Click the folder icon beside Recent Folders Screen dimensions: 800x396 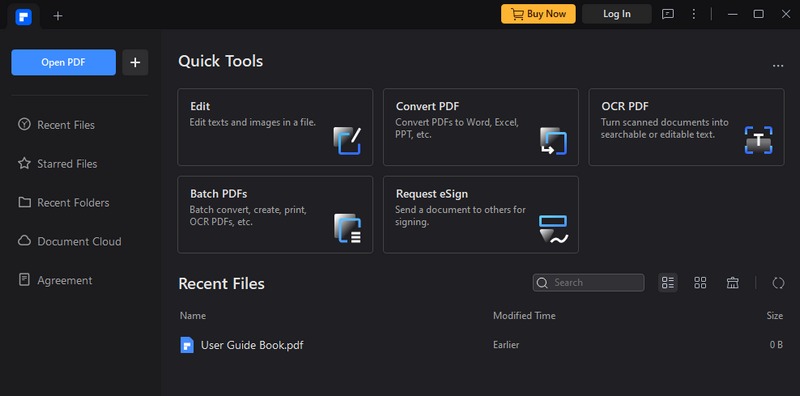[24, 202]
